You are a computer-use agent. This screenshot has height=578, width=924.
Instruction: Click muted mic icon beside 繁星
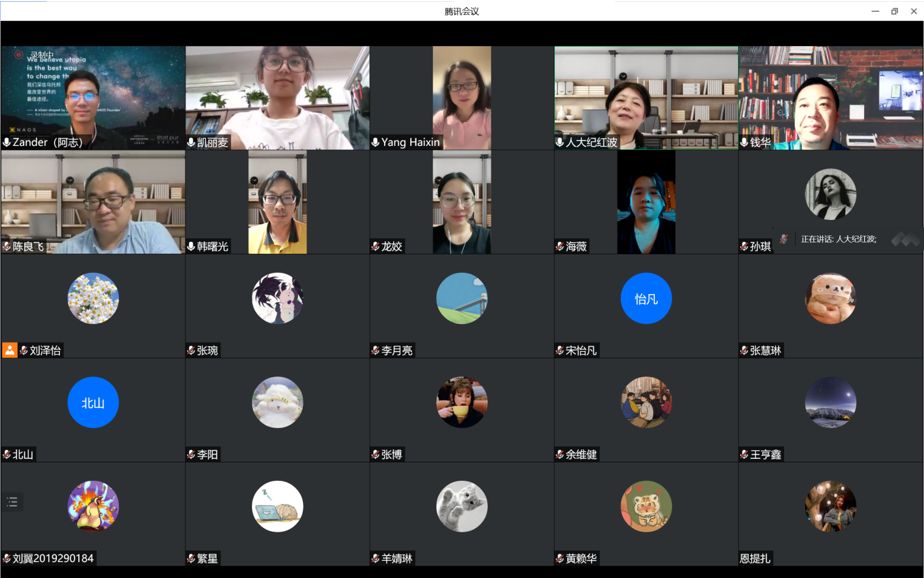click(x=191, y=558)
